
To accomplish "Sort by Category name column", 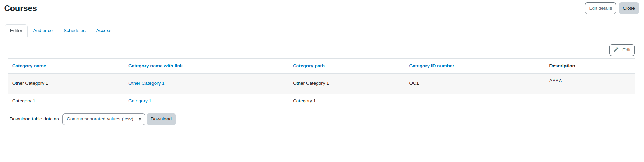I will point(29,66).
